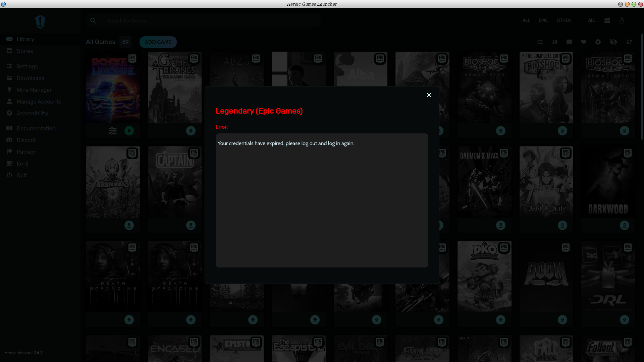Download Daemon X Machina
Viewport: 644px width, 362px height.
(501, 225)
